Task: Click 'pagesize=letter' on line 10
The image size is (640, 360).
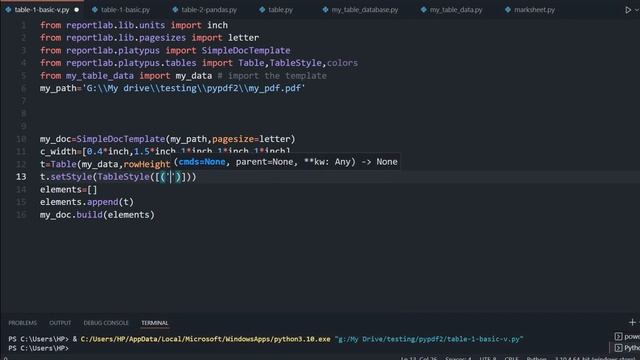Action: [251, 139]
